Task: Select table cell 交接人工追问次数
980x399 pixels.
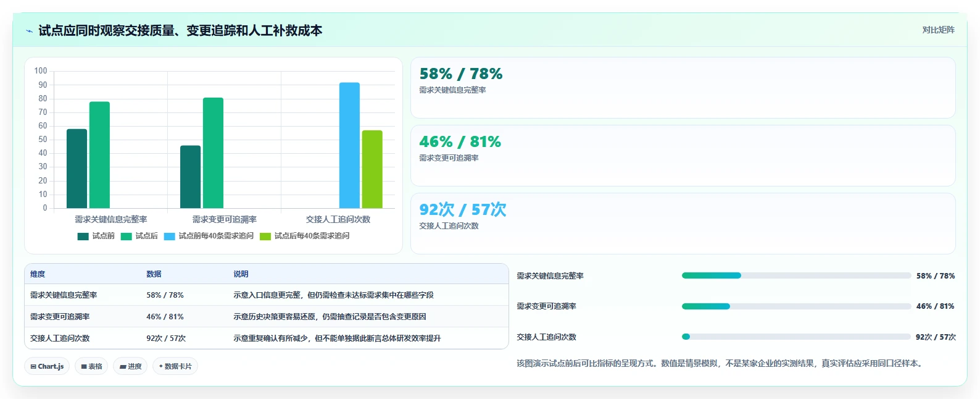Action: click(x=60, y=338)
